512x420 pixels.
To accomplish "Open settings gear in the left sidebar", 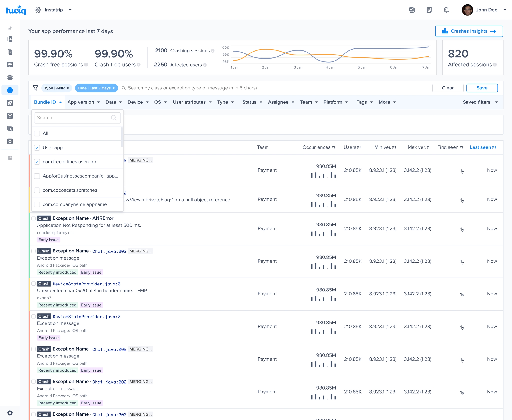I will (10, 413).
